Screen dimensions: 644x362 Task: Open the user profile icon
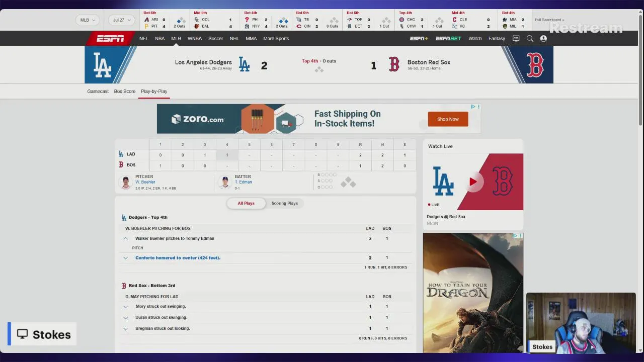click(543, 39)
